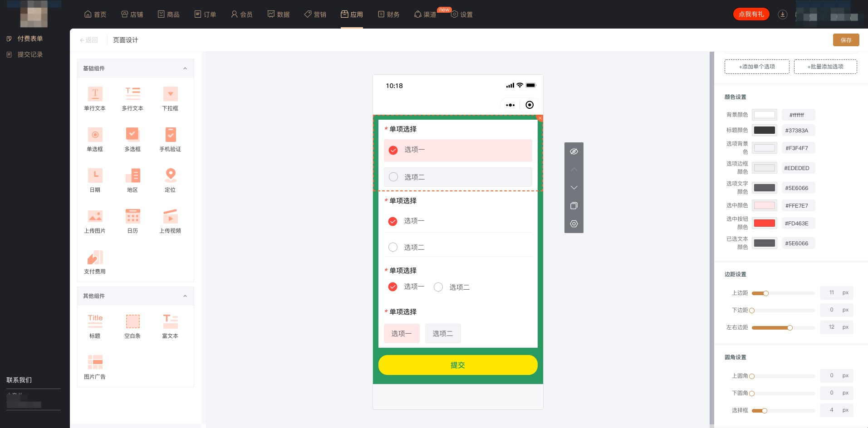Delete selected component with orange X
The width and height of the screenshot is (868, 428).
pos(540,118)
